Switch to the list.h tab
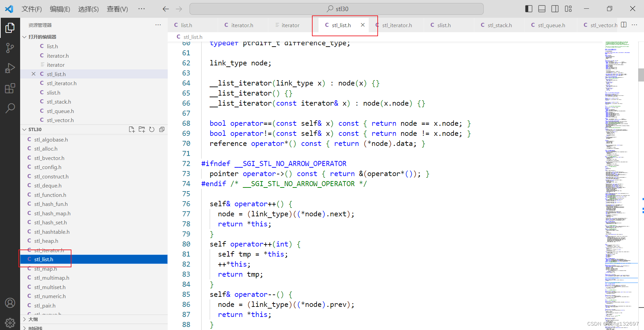This screenshot has height=330, width=644. [193, 25]
